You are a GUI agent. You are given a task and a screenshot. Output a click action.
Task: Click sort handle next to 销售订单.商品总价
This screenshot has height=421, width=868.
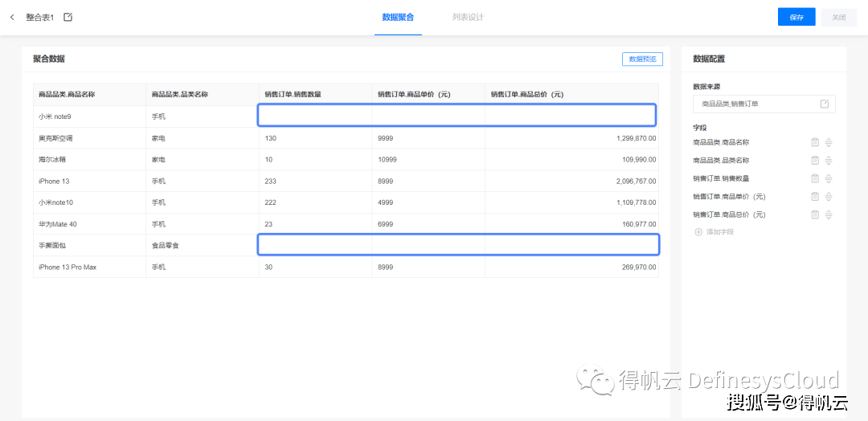coord(829,215)
